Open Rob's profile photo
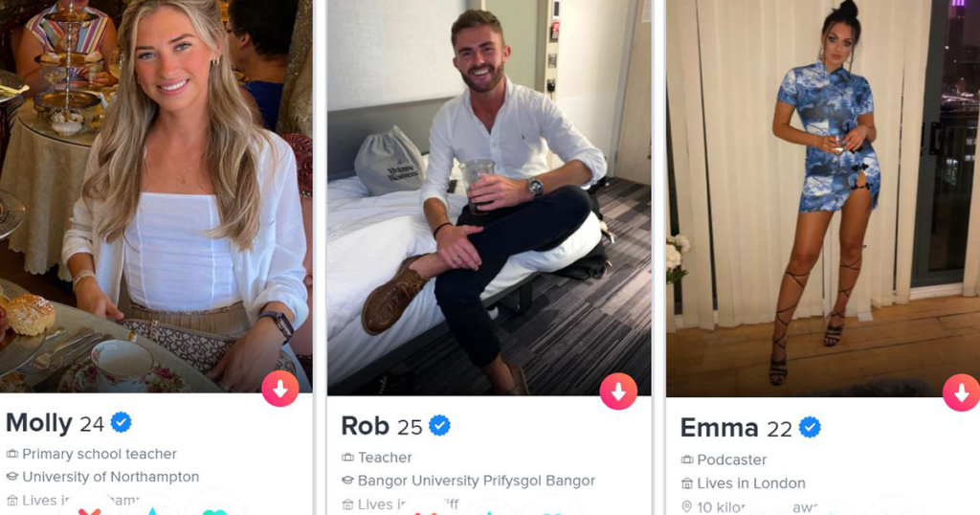The image size is (980, 515). click(489, 197)
